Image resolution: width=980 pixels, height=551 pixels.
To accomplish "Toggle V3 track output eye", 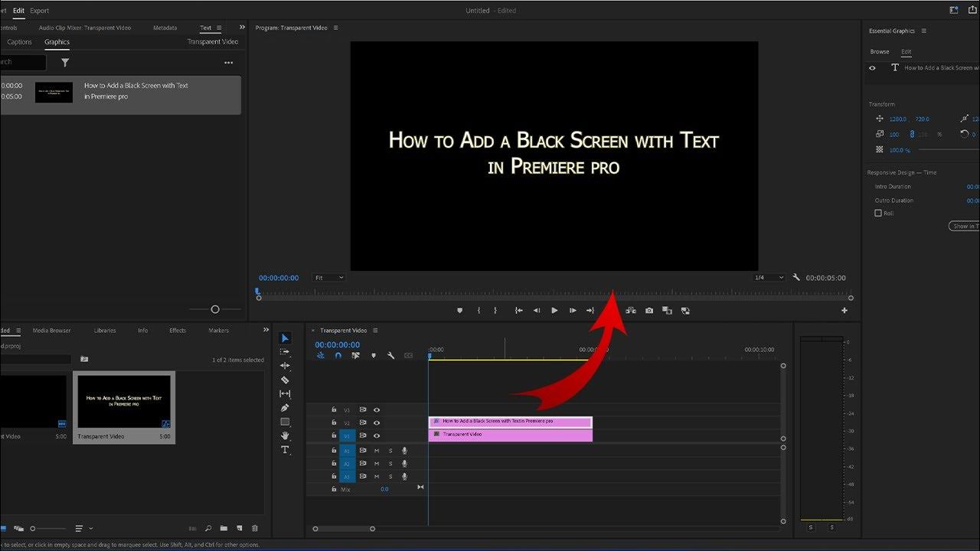I will point(377,410).
